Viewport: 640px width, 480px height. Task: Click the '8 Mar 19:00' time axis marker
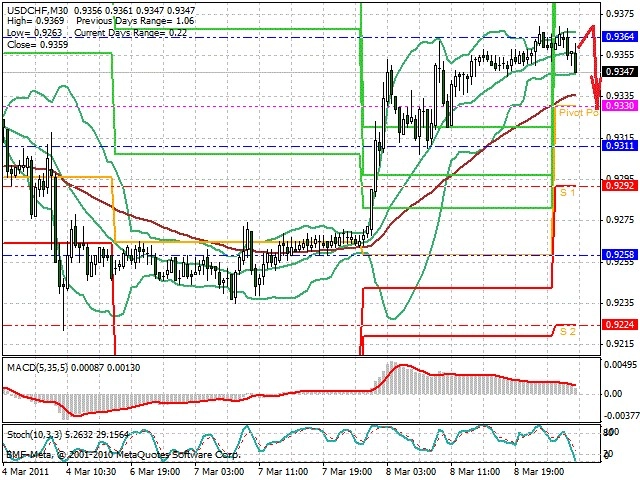[539, 471]
